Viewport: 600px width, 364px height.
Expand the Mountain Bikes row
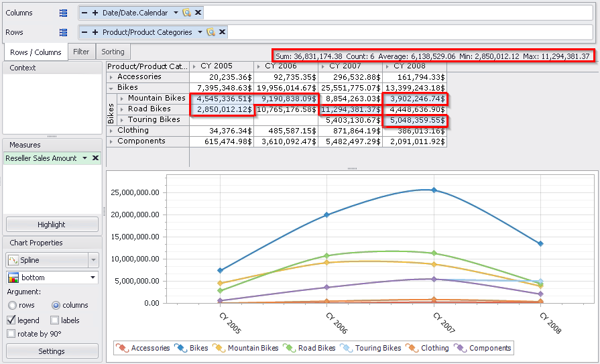(122, 99)
